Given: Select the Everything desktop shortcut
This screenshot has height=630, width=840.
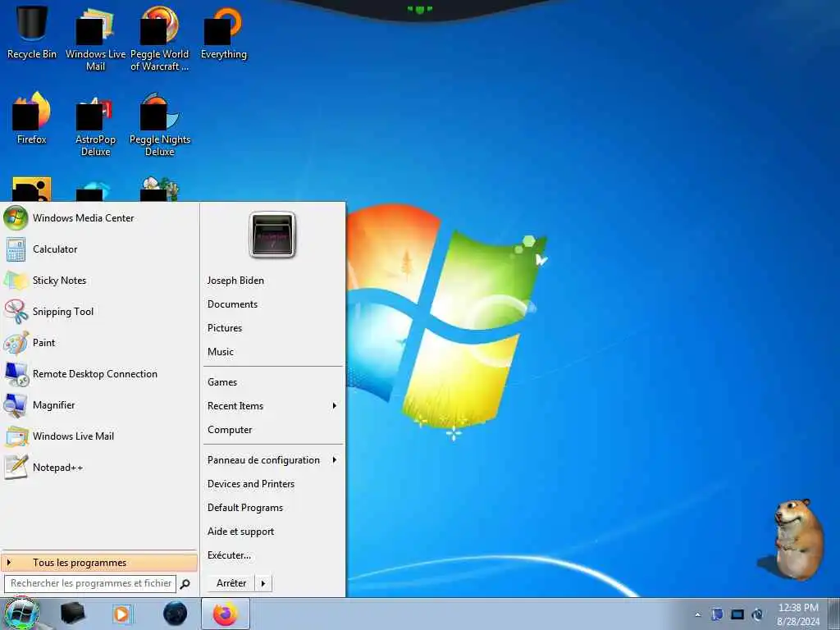Looking at the screenshot, I should (223, 33).
